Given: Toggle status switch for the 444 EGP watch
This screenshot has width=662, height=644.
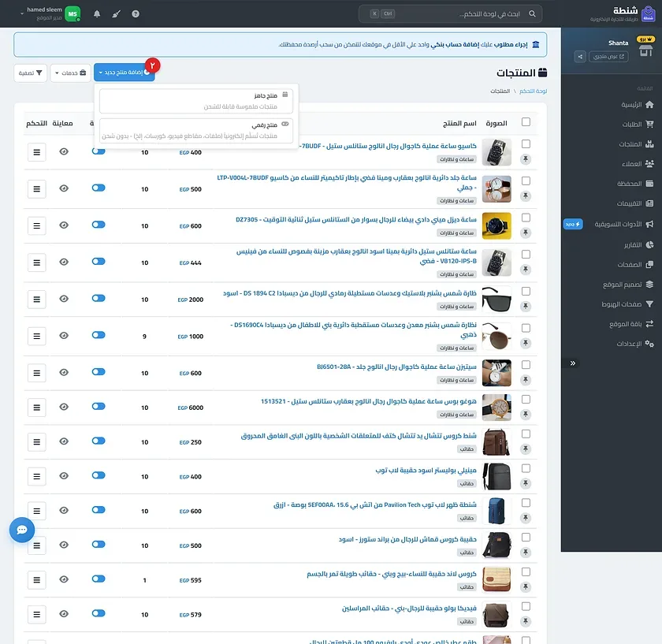Looking at the screenshot, I should click(x=99, y=262).
